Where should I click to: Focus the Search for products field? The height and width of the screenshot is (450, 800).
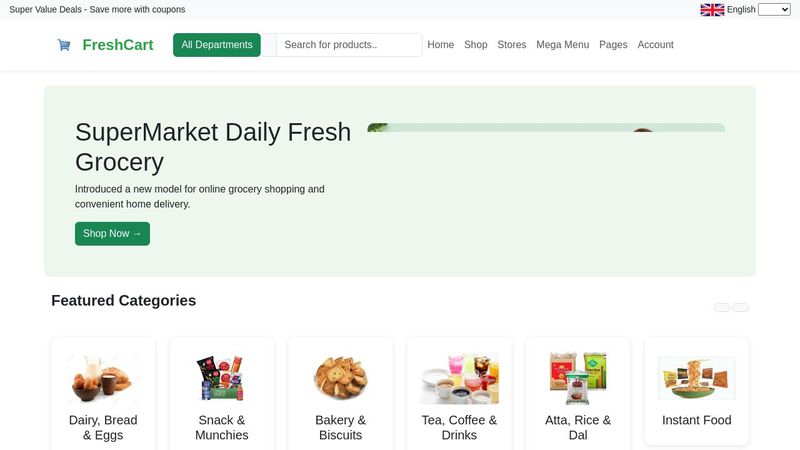pyautogui.click(x=349, y=45)
